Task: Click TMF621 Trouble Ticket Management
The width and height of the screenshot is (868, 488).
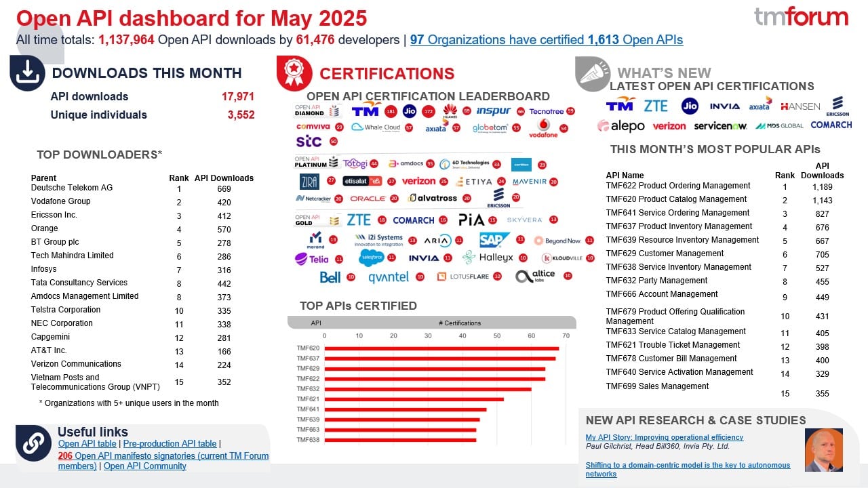Action: coord(673,345)
